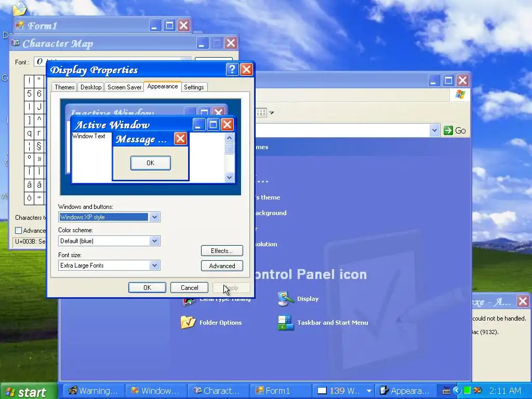Select the section sign character in Character Map
532x399 pixels.
(x=39, y=146)
